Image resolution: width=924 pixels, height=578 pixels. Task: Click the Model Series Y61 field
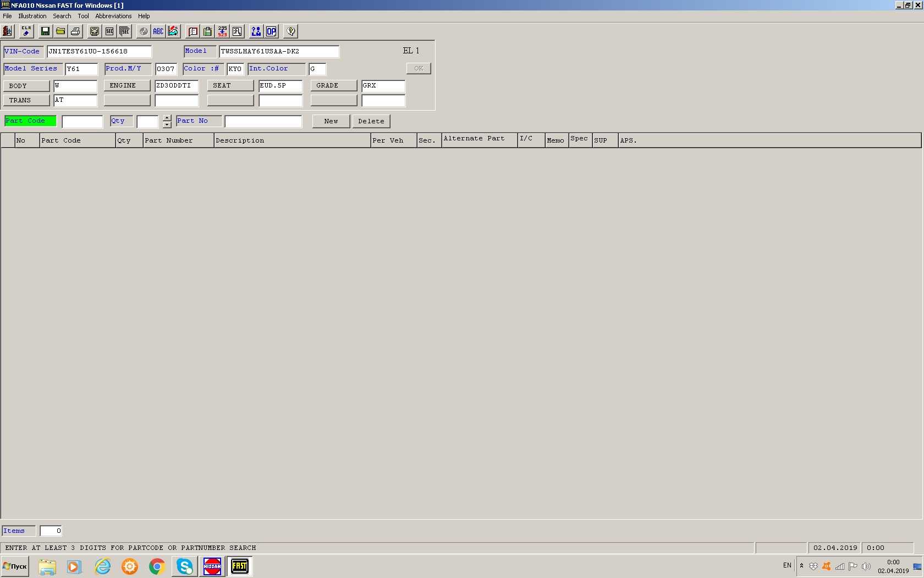point(81,69)
